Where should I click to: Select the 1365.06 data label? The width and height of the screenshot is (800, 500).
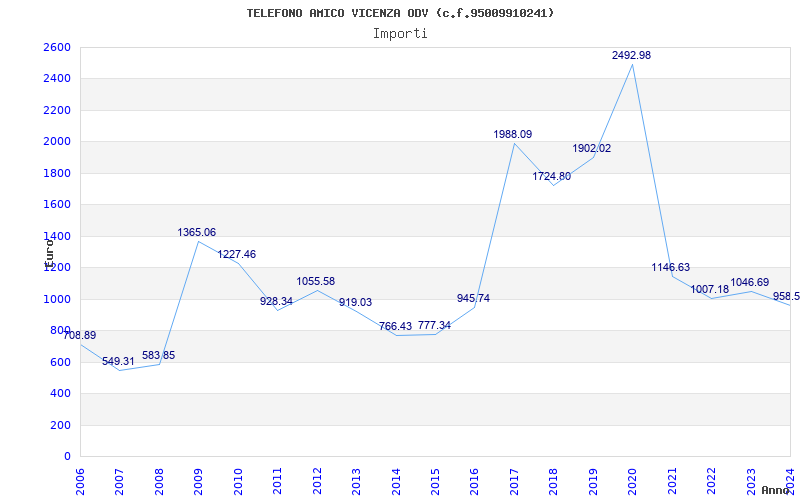197,232
